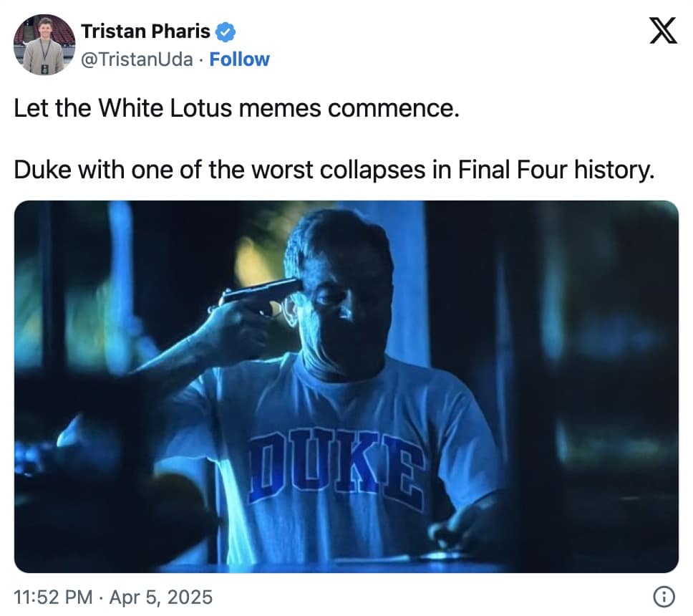The image size is (693, 616).
Task: Click the word "commence" in the tweet
Action: (x=391, y=109)
